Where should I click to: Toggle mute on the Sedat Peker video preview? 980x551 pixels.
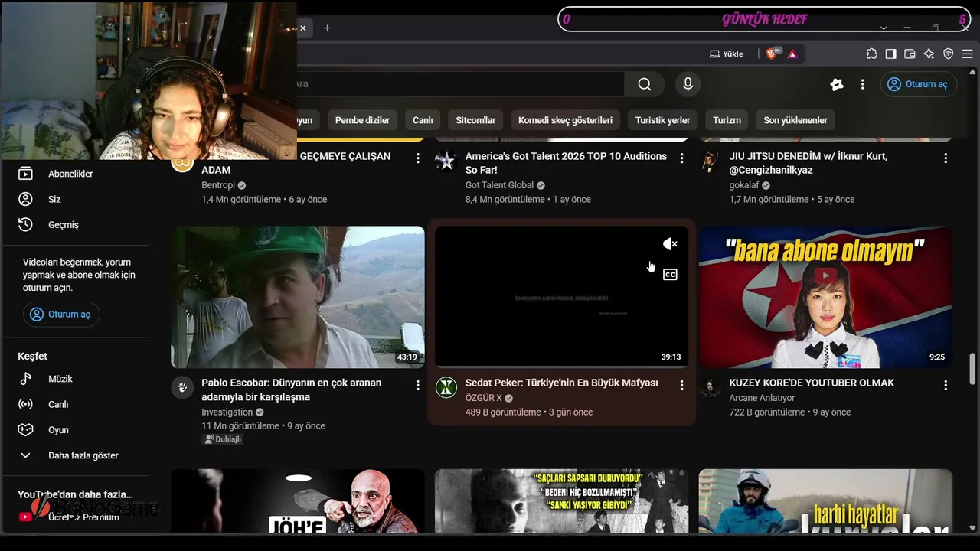670,244
